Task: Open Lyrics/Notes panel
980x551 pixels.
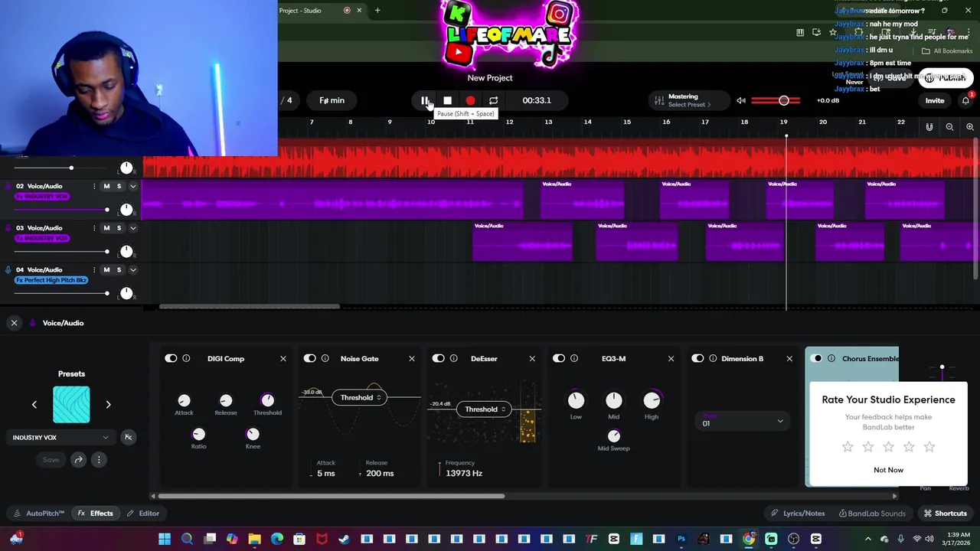Action: [798, 514]
